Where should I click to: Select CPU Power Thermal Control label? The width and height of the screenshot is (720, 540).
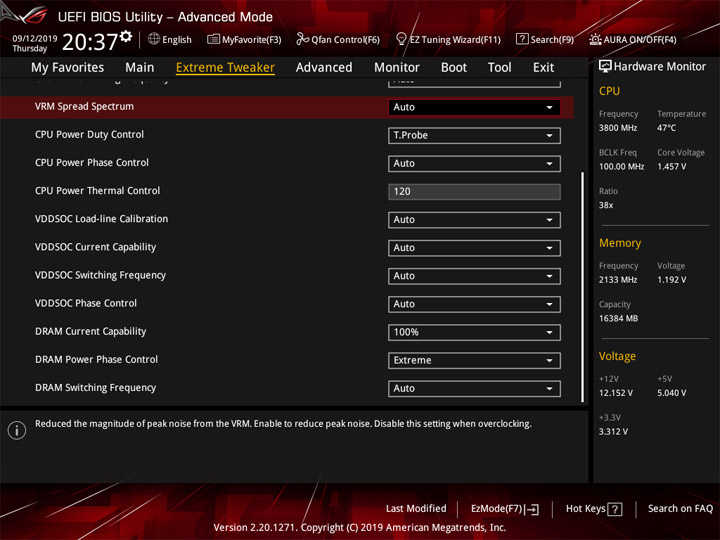click(97, 191)
